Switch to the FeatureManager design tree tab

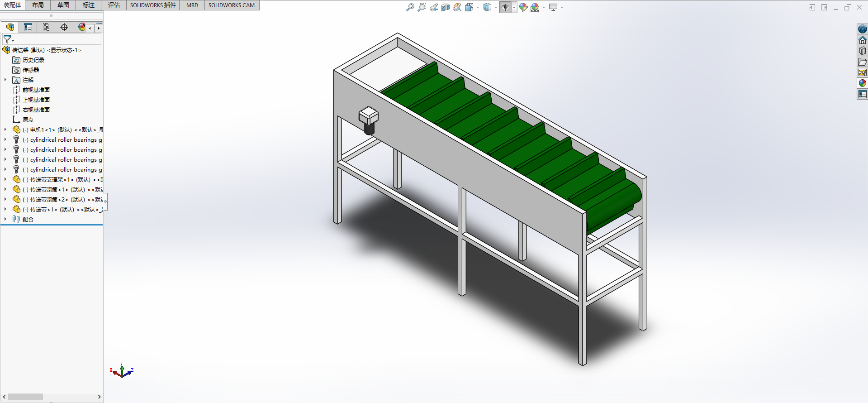tap(10, 27)
